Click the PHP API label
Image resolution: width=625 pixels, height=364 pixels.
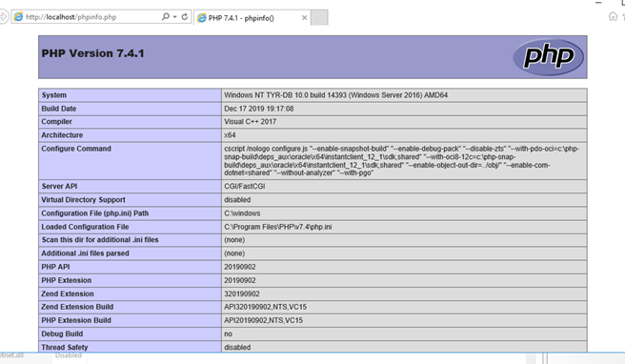(x=55, y=267)
